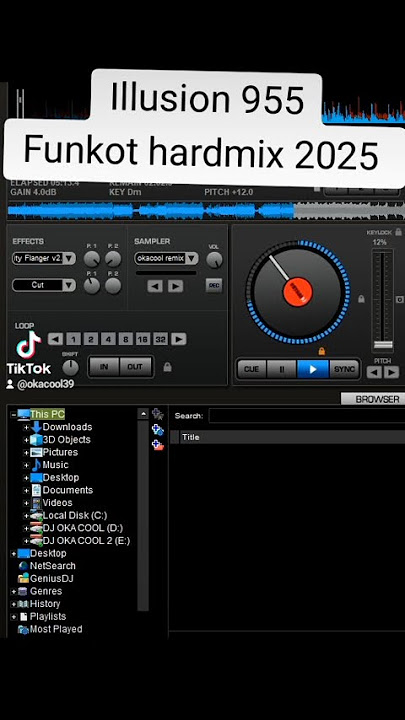Image resolution: width=405 pixels, height=720 pixels.
Task: Set an 8-beat loop
Action: tap(126, 339)
